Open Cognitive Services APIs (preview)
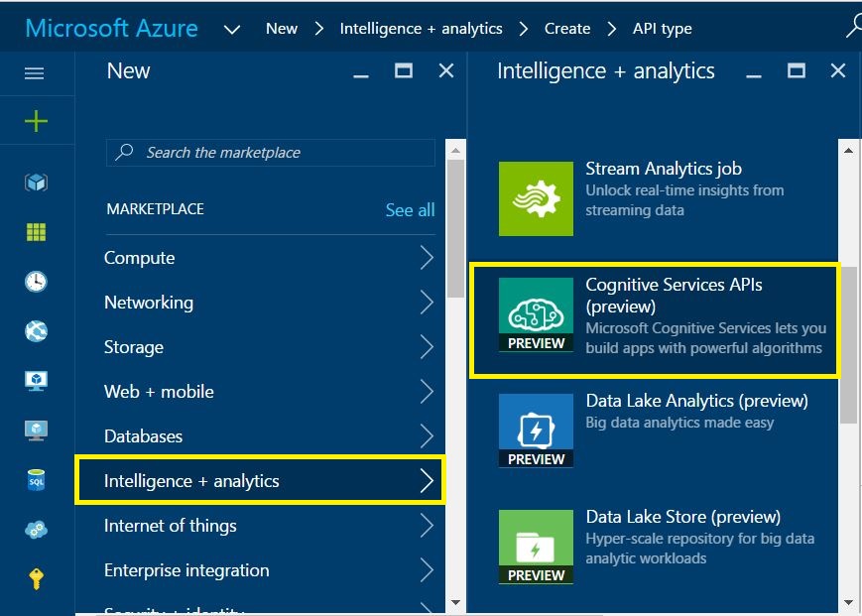Screen dimensions: 862x616 coord(655,319)
